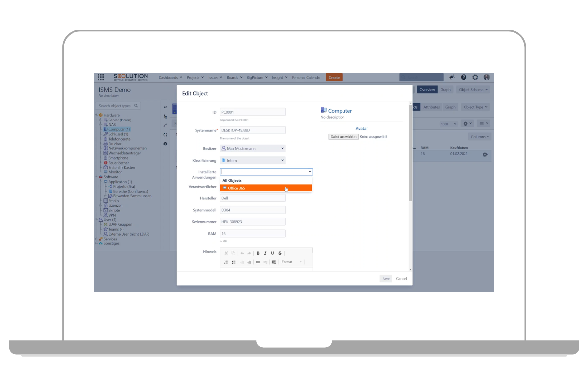Toggle underline in the Hinweis editor

[272, 253]
